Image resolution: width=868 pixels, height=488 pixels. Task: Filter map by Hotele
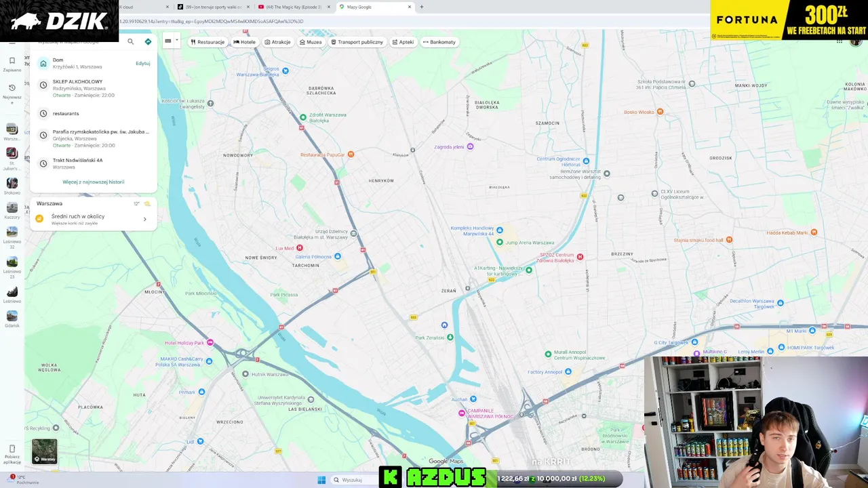tap(245, 42)
